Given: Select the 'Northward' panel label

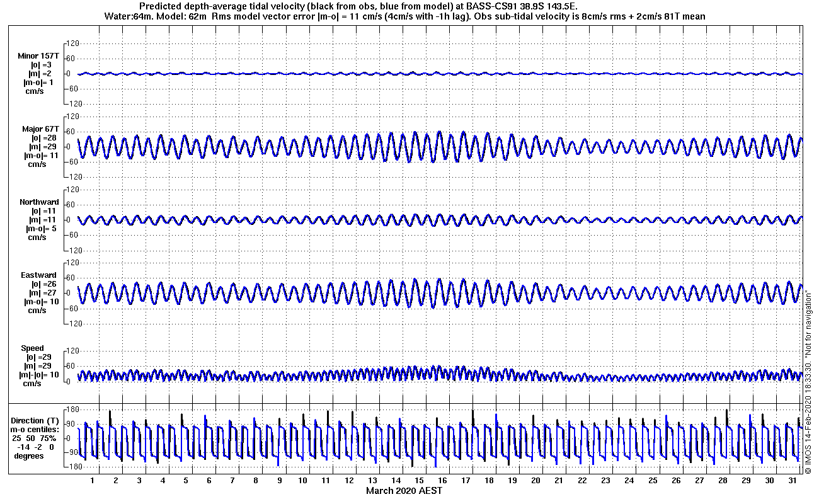Looking at the screenshot, I should point(39,202).
